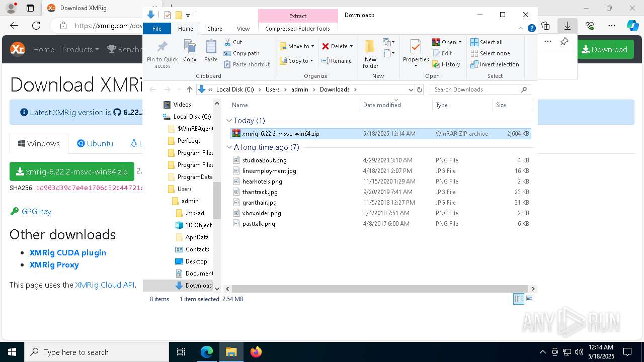
Task: Open the Customize Quick Access Toolbar arrow
Action: click(188, 15)
